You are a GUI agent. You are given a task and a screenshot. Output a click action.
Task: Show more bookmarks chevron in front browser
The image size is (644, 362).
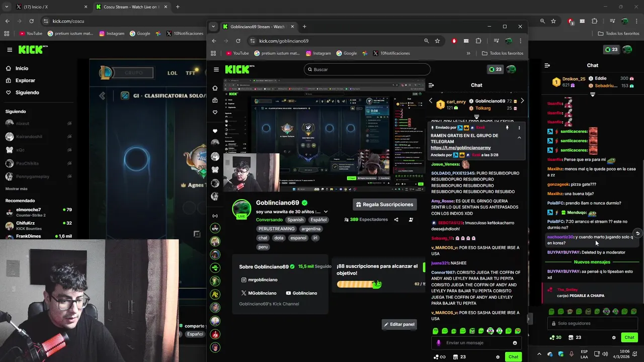[468, 53]
